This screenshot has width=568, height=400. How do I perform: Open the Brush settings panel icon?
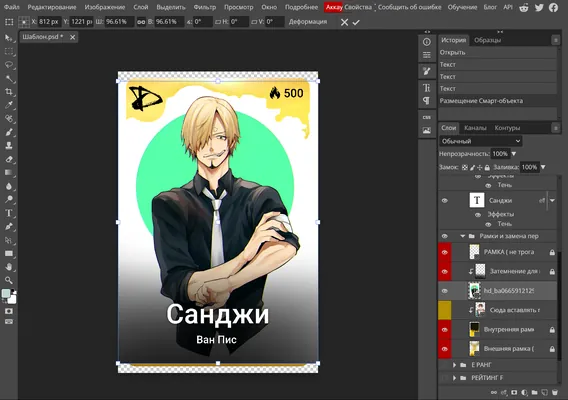pyautogui.click(x=427, y=71)
